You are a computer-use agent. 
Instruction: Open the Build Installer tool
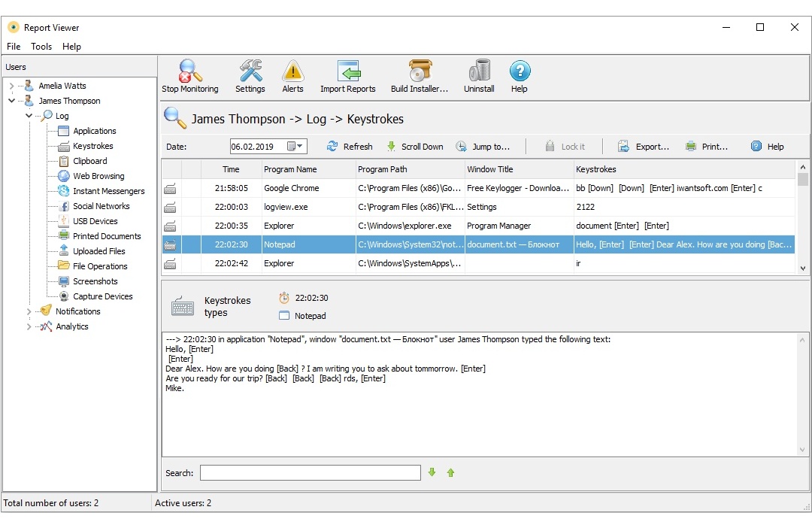pos(419,75)
